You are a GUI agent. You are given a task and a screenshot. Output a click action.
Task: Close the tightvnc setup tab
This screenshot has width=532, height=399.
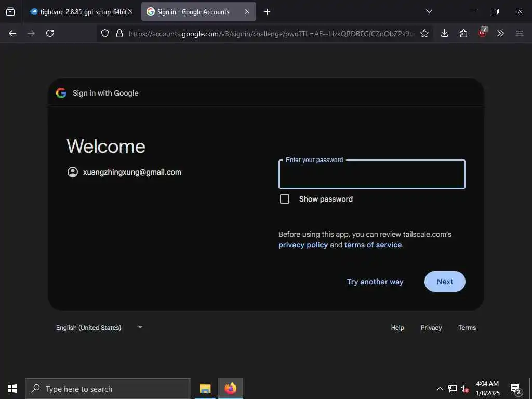(130, 11)
